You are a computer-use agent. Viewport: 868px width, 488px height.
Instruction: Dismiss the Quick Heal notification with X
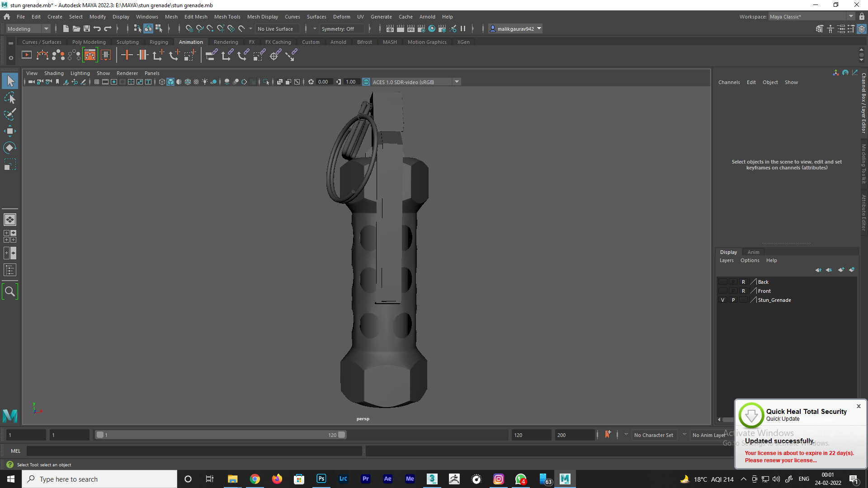[x=859, y=406]
